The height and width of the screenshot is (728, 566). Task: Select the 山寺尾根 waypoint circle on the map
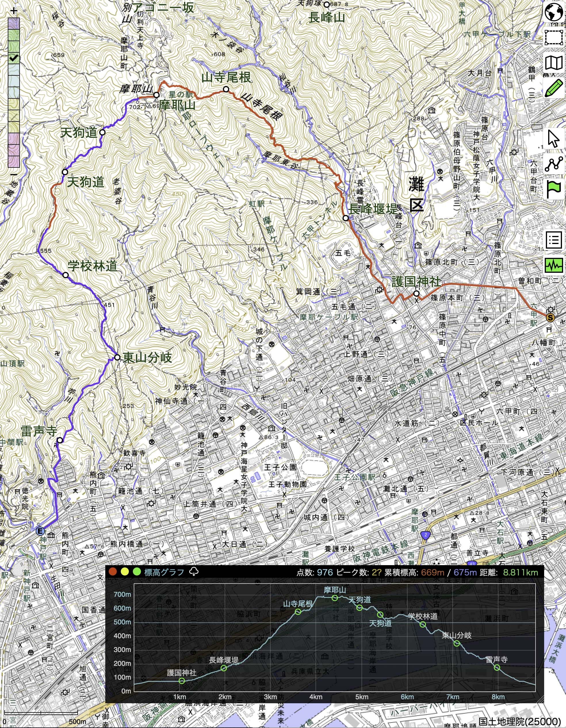point(226,89)
